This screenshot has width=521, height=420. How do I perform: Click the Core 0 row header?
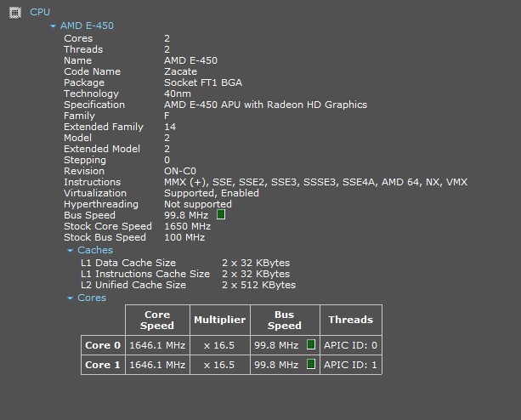tap(103, 345)
